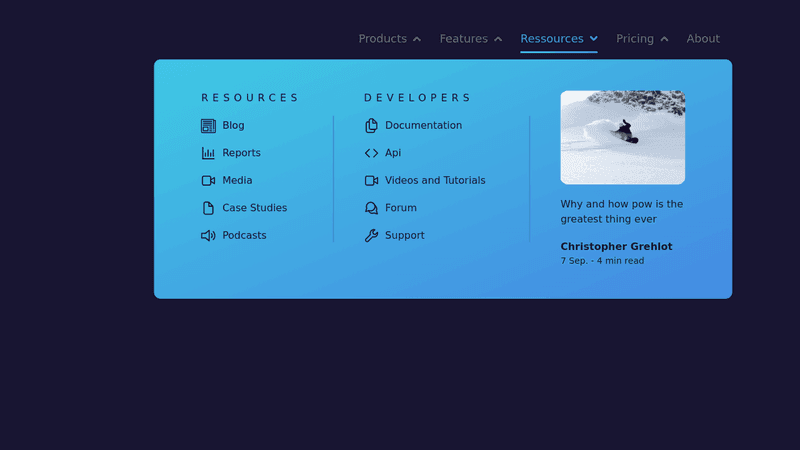Open the Pricing dropdown chevron
Screen dimensions: 800x450
pos(663,39)
